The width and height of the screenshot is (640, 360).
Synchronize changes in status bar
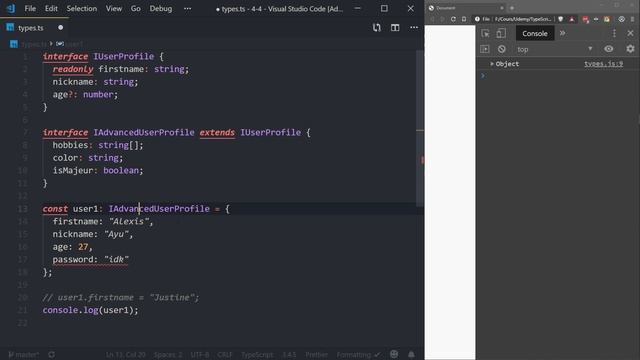pyautogui.click(x=51, y=355)
